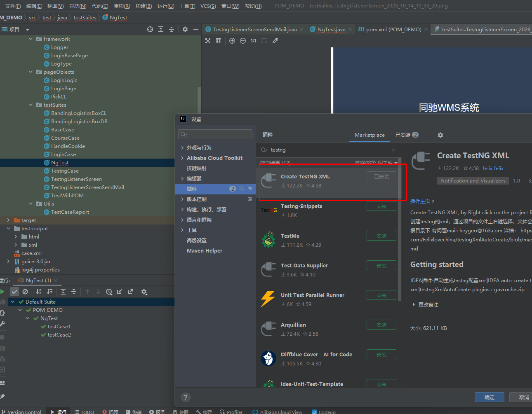Screen dimensions: 532x414
Task: Toggle show passed tests checkmark
Action: click(x=14, y=292)
